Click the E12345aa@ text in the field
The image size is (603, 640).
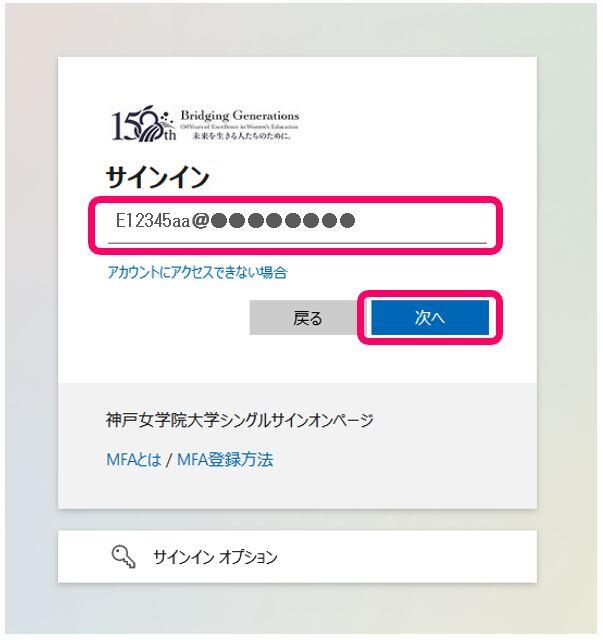point(162,221)
